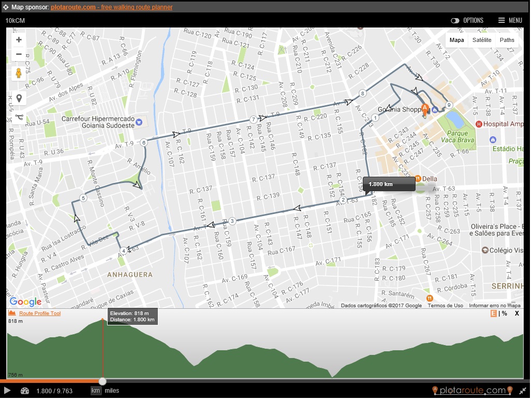Click kilometre marker 9 on route
Viewport: 532px width, 400px height.
click(449, 105)
